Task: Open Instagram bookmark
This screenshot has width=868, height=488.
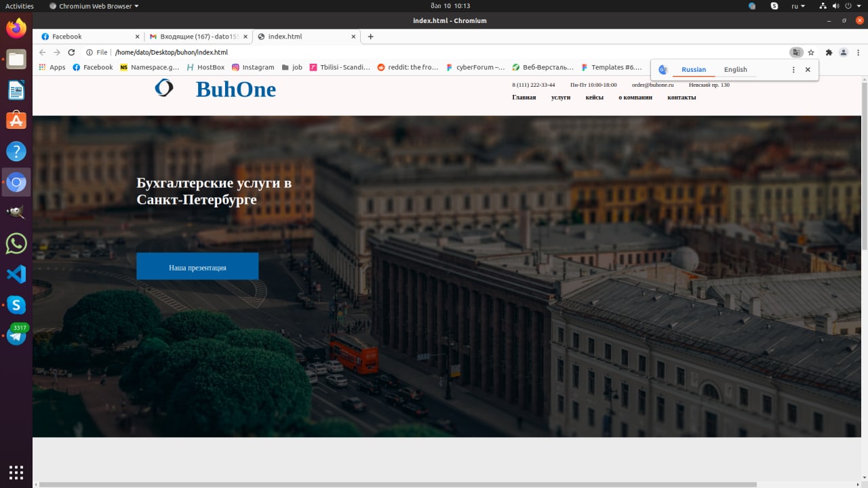Action: coord(253,67)
